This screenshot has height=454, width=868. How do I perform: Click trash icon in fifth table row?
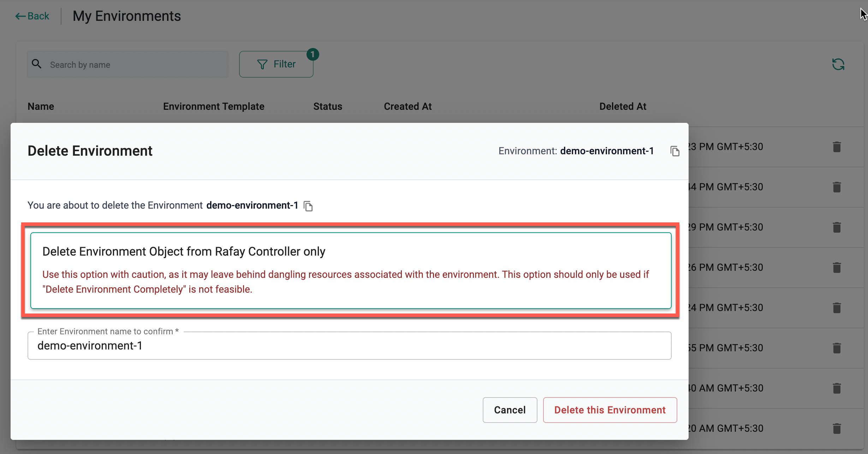pos(837,307)
